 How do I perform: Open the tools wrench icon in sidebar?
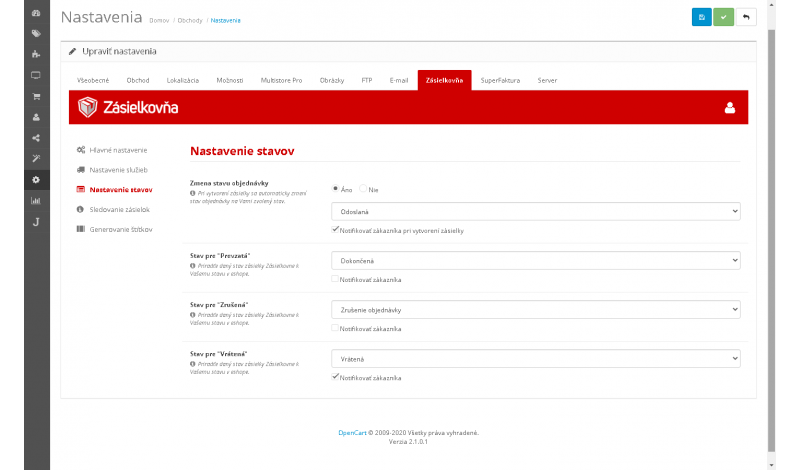tap(36, 159)
